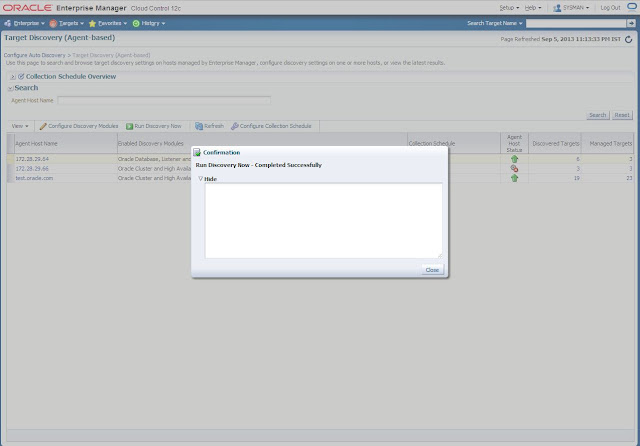
Task: Click the Agent Host Name input field
Action: [x=164, y=100]
